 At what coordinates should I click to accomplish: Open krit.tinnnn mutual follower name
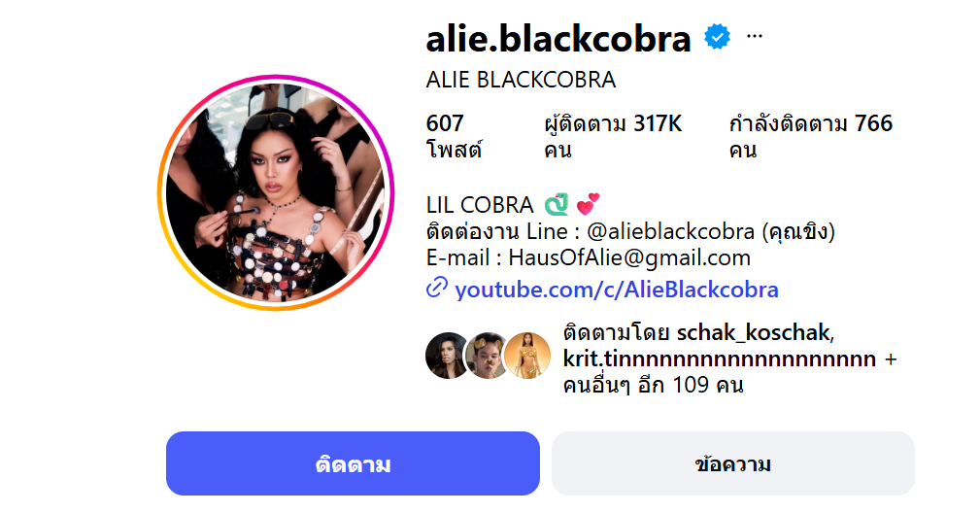coord(720,359)
